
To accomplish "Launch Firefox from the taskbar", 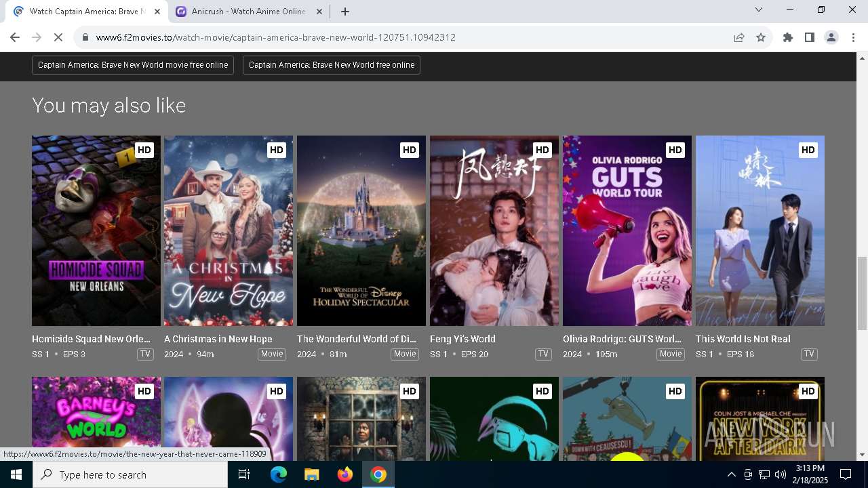I will point(345,474).
